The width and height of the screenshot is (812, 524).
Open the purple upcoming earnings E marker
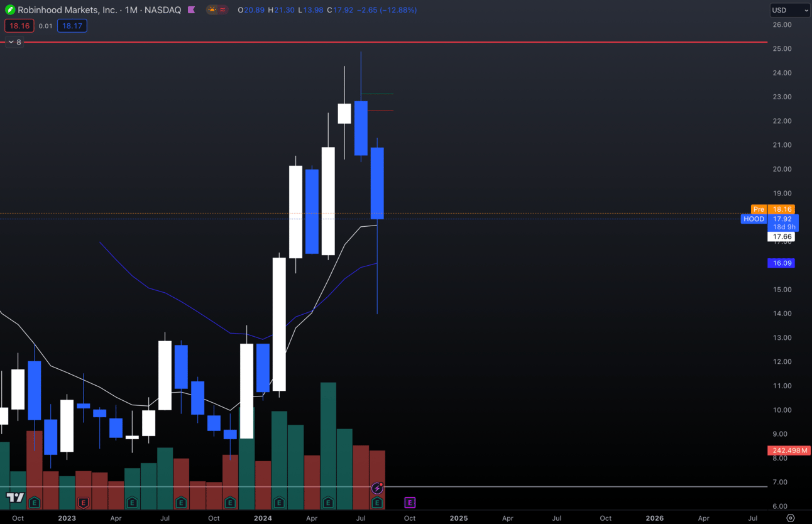pos(410,503)
